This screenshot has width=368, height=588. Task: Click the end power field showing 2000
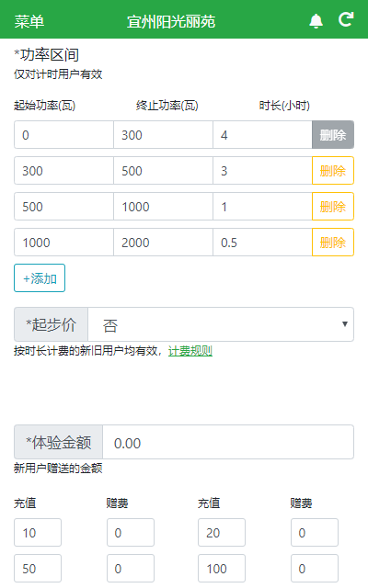click(x=163, y=243)
